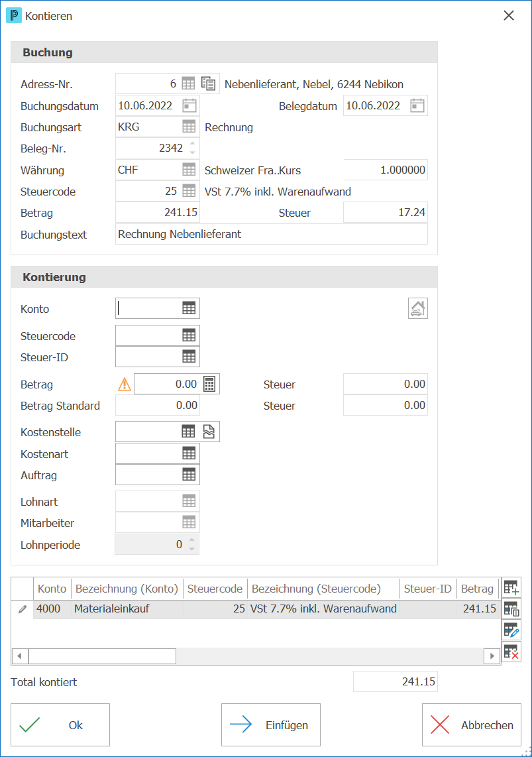Viewport: 532px width, 757px height.
Task: Open the Adress-Nr. lookup grid icon
Action: 188,84
